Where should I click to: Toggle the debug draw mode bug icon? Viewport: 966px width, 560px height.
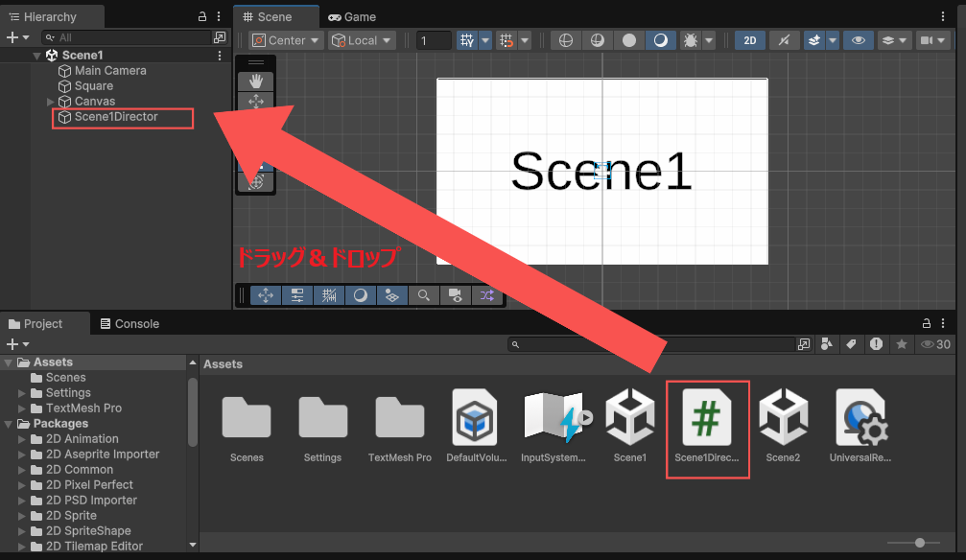(x=691, y=40)
